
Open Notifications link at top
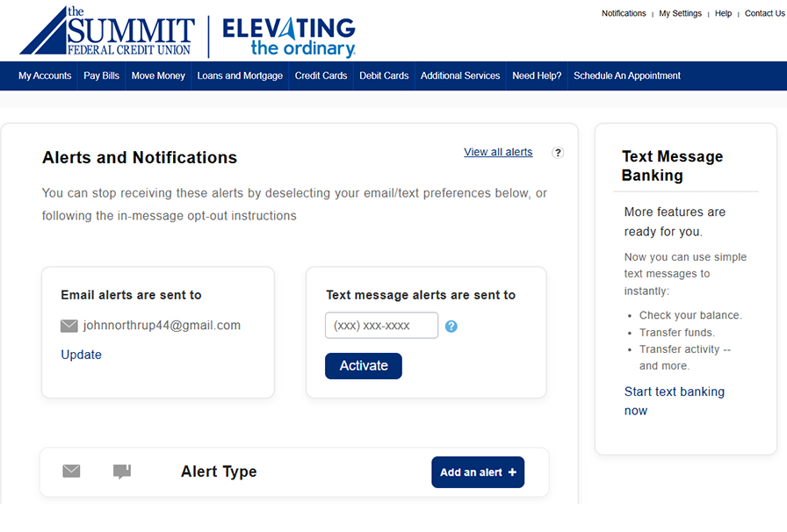pos(624,14)
